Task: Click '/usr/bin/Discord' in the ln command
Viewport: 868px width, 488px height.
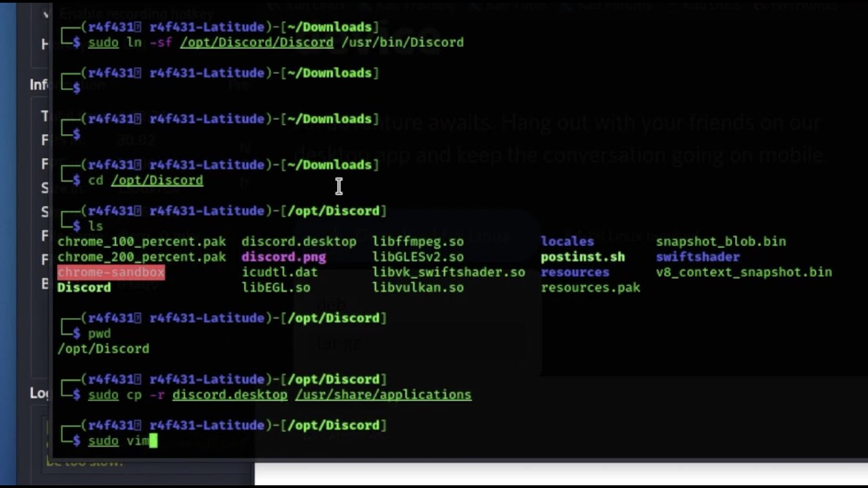Action: pyautogui.click(x=402, y=42)
